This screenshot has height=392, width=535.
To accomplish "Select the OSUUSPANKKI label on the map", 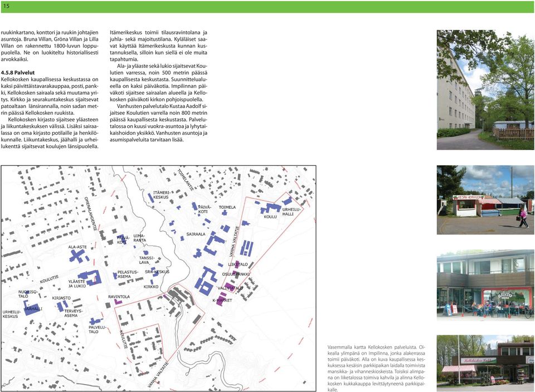I will coord(236,274).
